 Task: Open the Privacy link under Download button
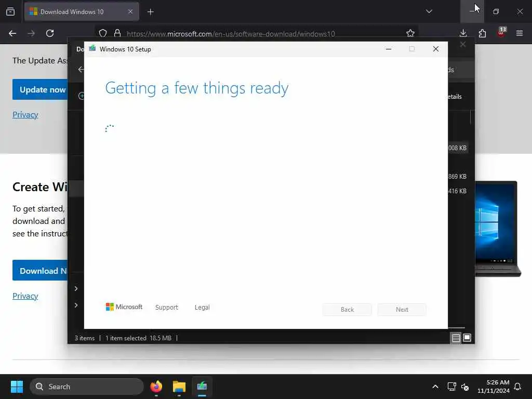point(25,296)
